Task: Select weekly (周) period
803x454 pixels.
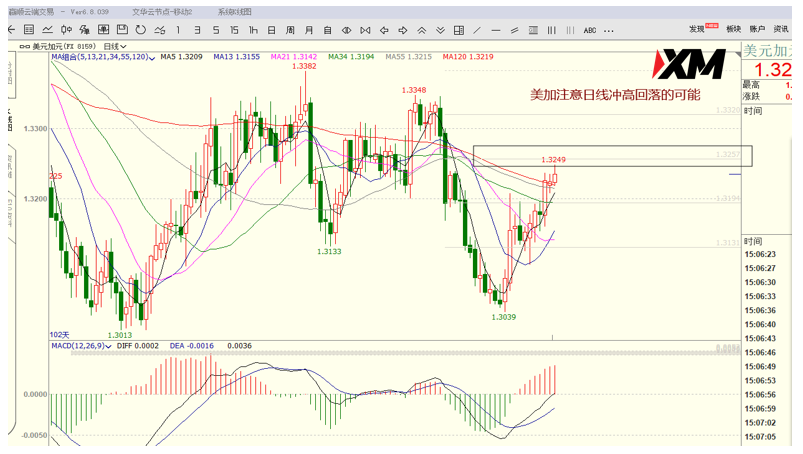Action: (290, 30)
